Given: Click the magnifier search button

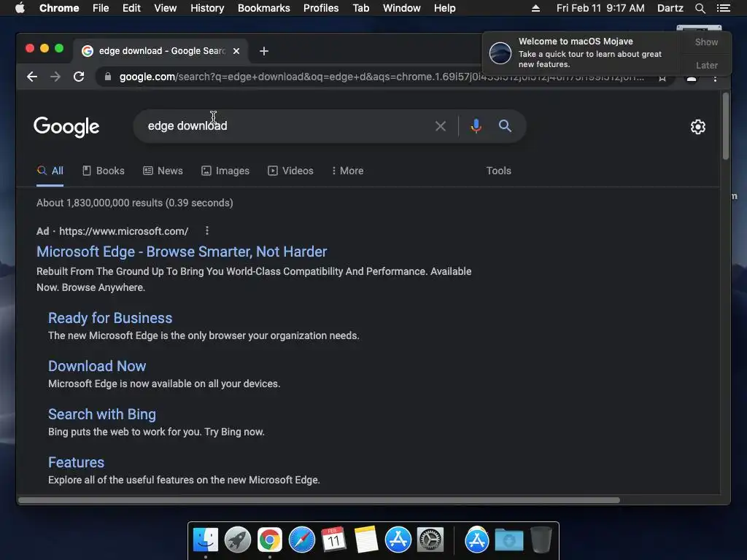Looking at the screenshot, I should [505, 126].
